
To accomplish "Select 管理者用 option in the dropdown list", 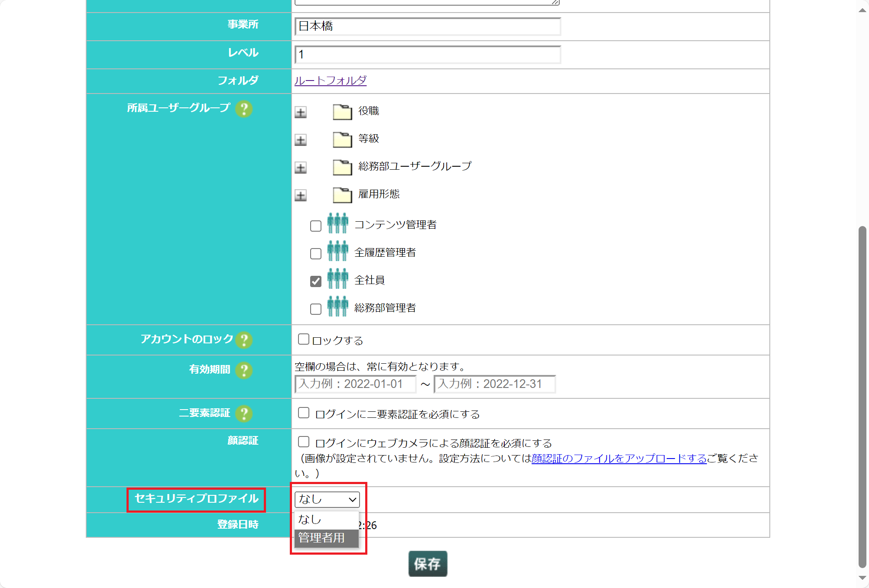I will click(327, 538).
